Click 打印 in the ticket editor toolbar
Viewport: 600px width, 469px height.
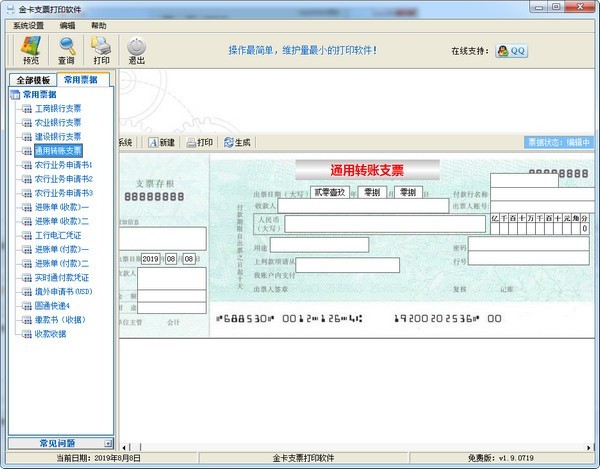pos(198,142)
